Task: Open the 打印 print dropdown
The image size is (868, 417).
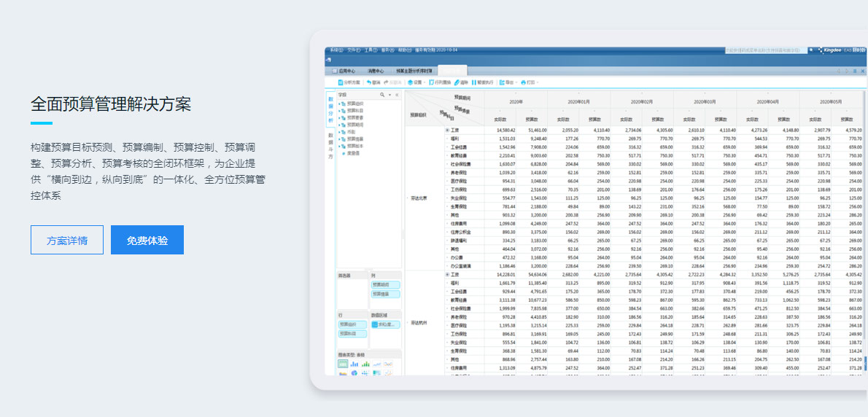Action: tap(530, 82)
